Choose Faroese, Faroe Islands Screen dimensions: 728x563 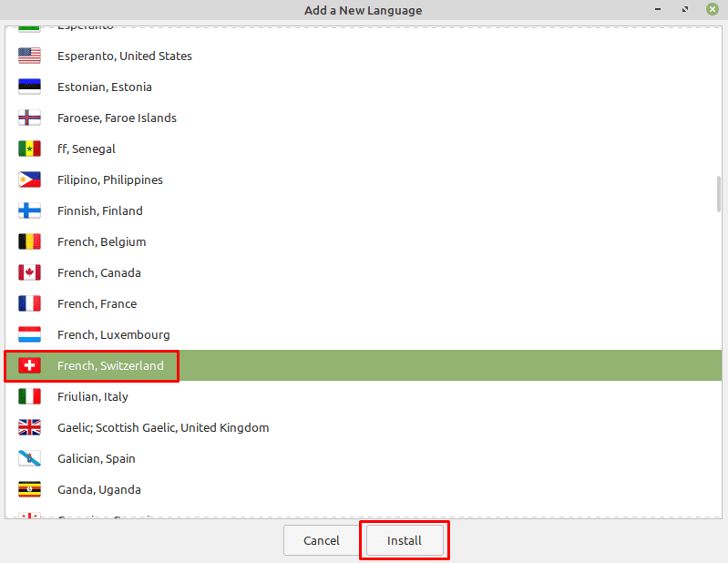[363, 118]
